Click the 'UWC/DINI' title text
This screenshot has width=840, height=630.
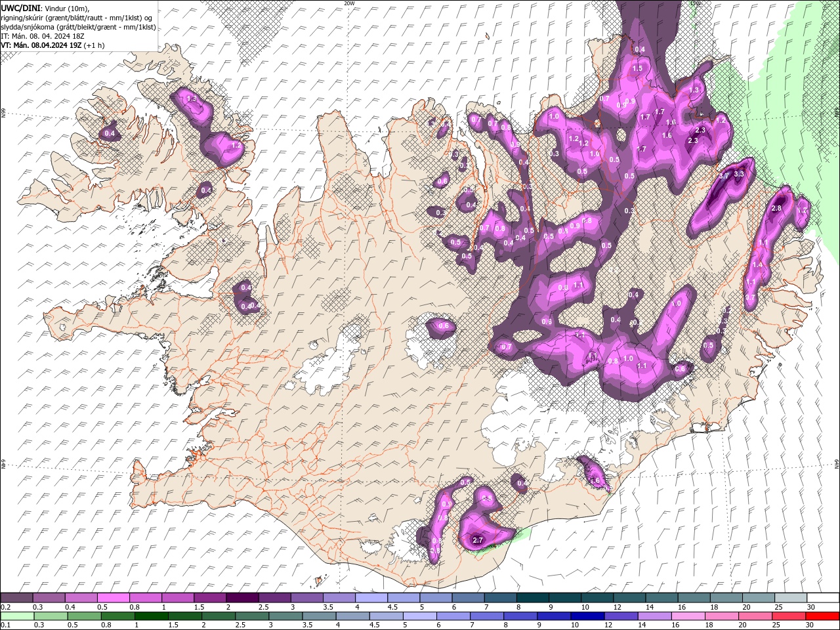click(21, 7)
